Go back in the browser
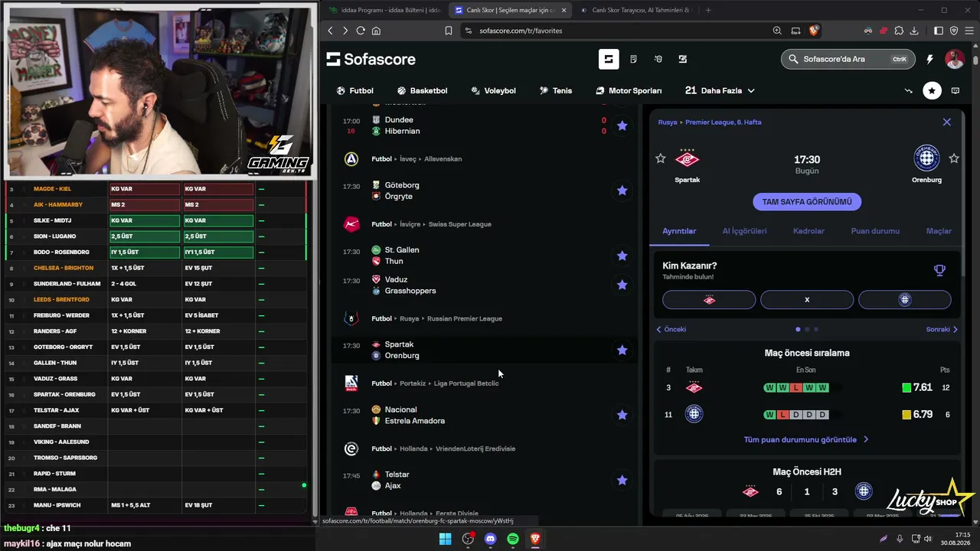Viewport: 980px width, 551px height. 331,31
